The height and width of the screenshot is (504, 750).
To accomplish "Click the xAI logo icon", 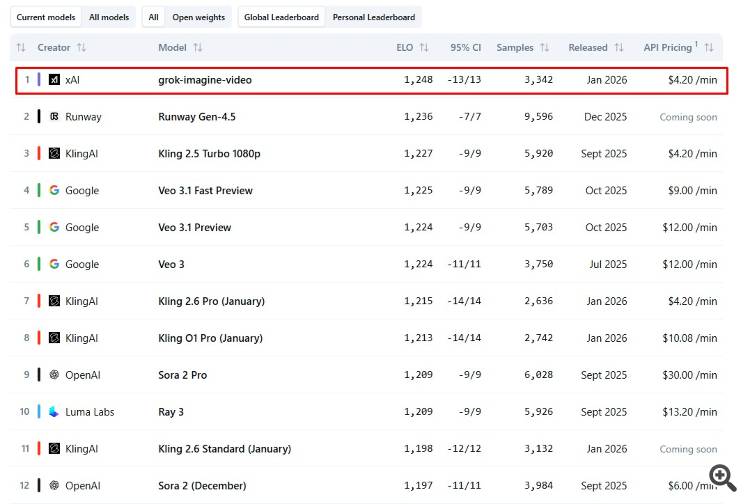I will point(55,80).
